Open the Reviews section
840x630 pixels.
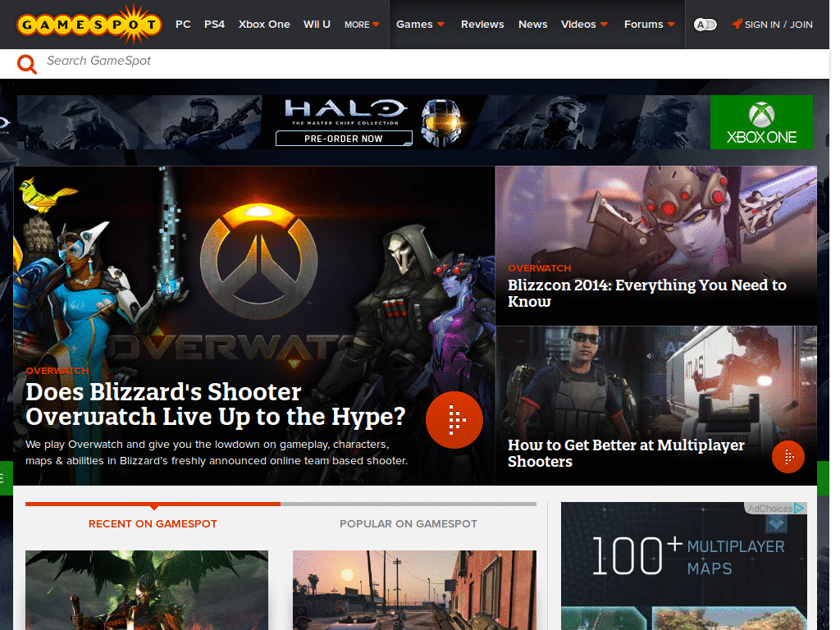(x=482, y=25)
